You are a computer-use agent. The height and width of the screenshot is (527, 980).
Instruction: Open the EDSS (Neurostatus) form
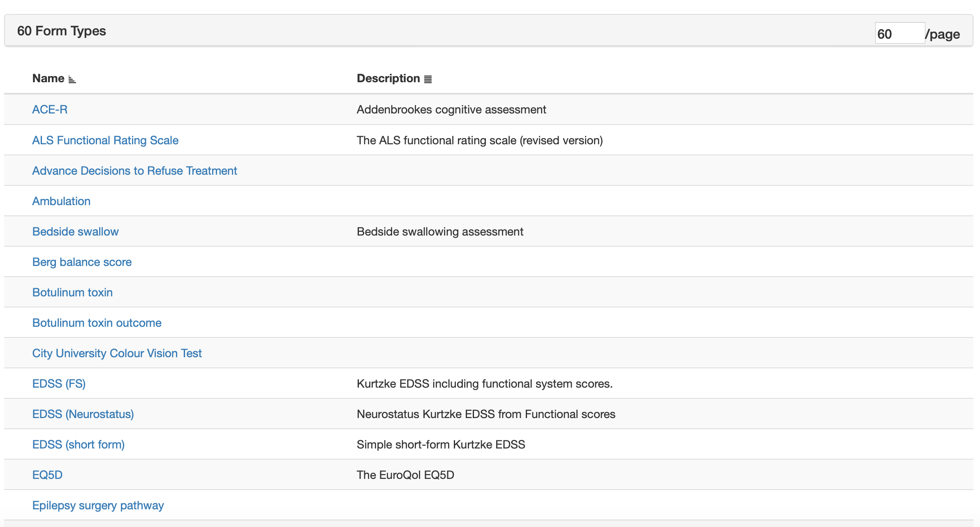click(83, 414)
